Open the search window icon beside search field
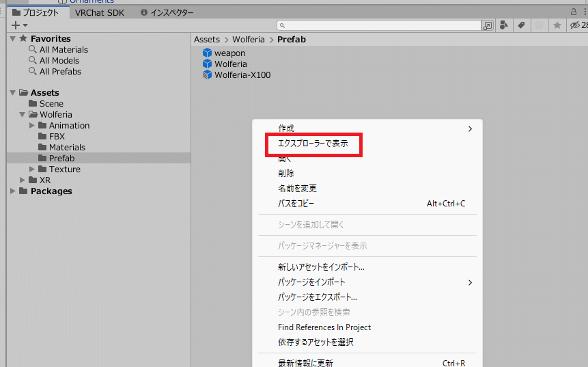Viewport: 588px width, 367px height. tap(488, 25)
